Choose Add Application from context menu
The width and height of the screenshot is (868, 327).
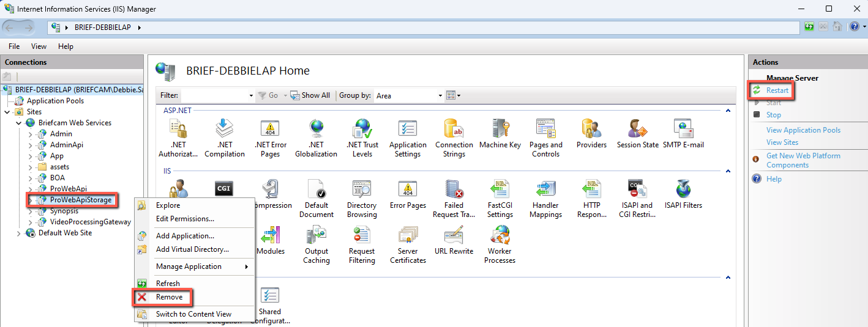(195, 236)
